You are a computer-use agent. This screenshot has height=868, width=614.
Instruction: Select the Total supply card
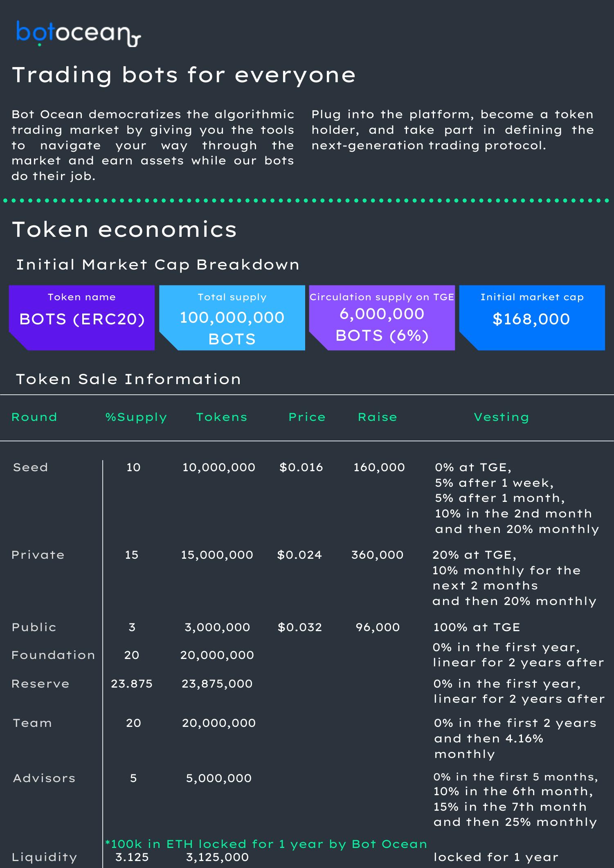(x=232, y=317)
